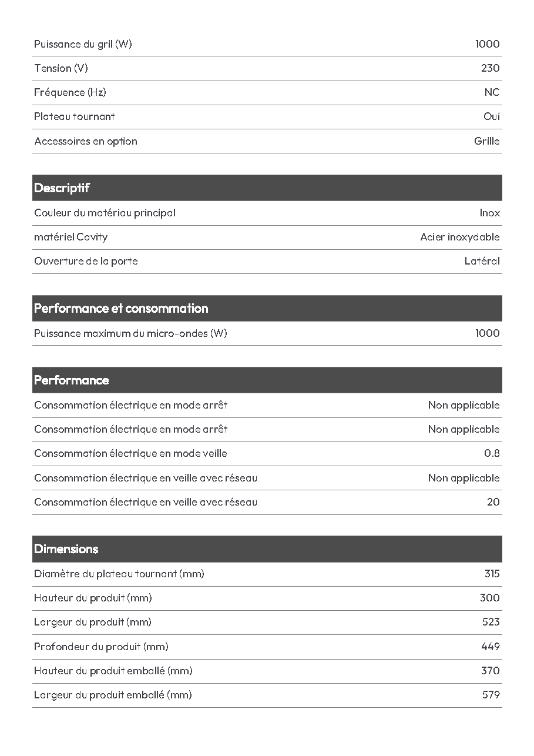
Task: Click the Largeur du produit (mm) label
Action: tap(93, 622)
